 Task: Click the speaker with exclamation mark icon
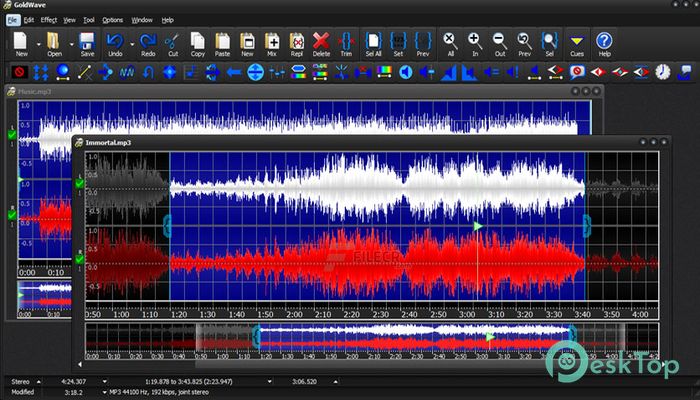512,72
